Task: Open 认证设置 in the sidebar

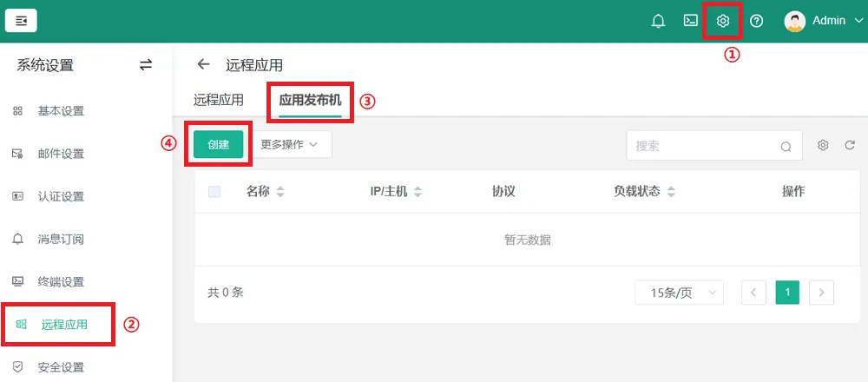Action: (61, 196)
